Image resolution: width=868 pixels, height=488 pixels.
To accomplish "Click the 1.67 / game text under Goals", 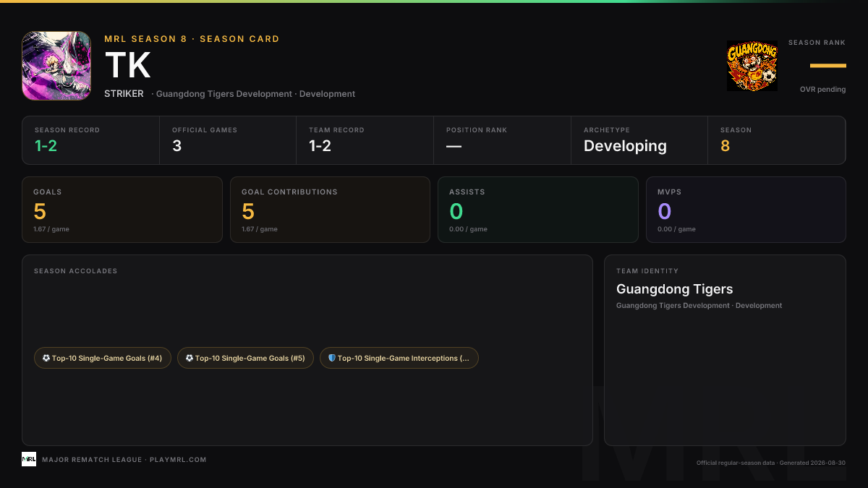I will 51,229.
